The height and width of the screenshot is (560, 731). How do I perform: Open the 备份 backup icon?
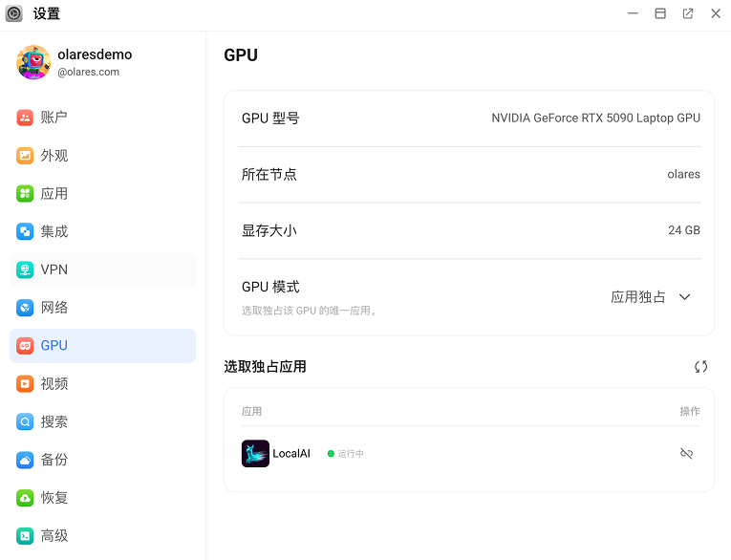tap(25, 460)
